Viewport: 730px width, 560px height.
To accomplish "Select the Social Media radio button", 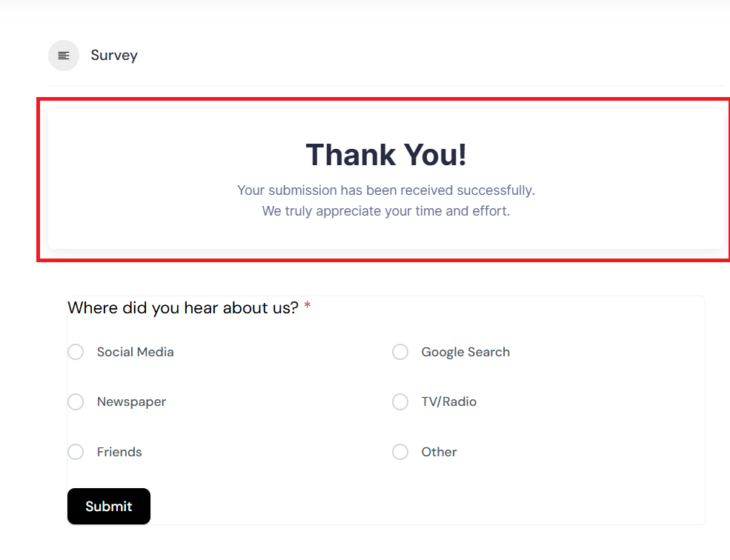I will [x=76, y=352].
